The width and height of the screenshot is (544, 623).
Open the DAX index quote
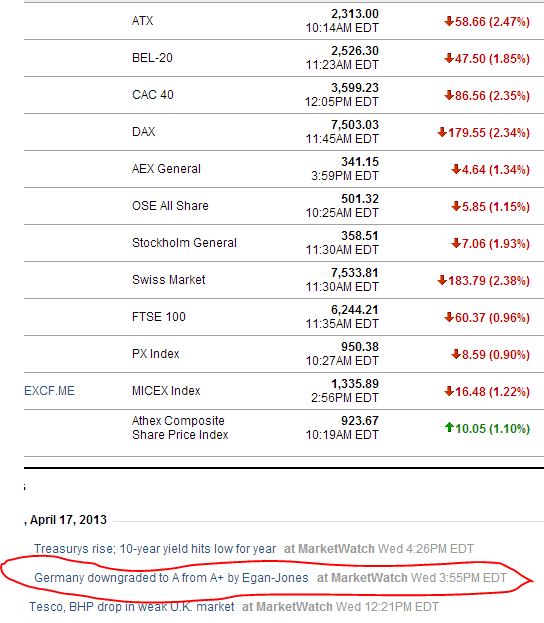pyautogui.click(x=143, y=132)
